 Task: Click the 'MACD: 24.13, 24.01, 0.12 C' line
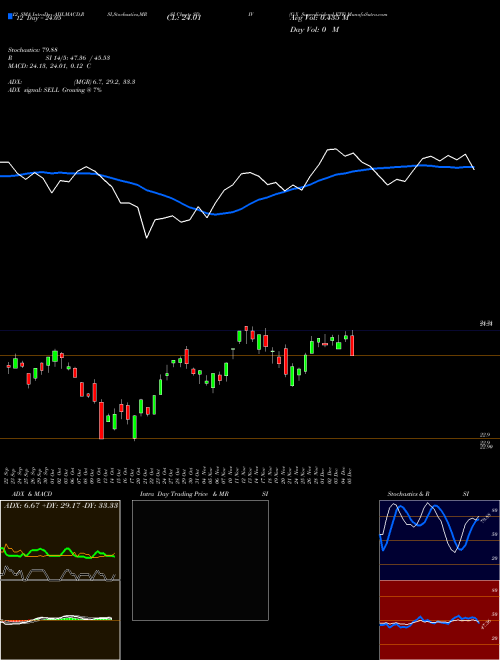pos(49,66)
